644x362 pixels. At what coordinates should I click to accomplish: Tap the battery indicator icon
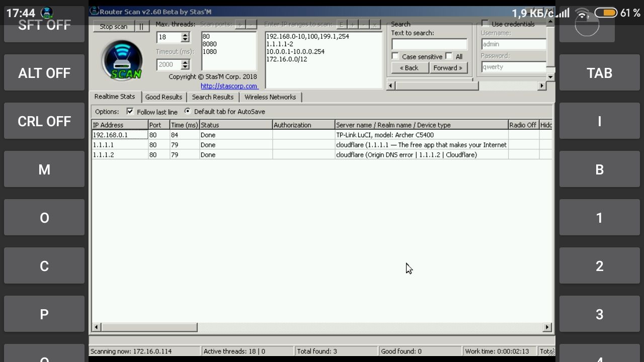point(606,13)
